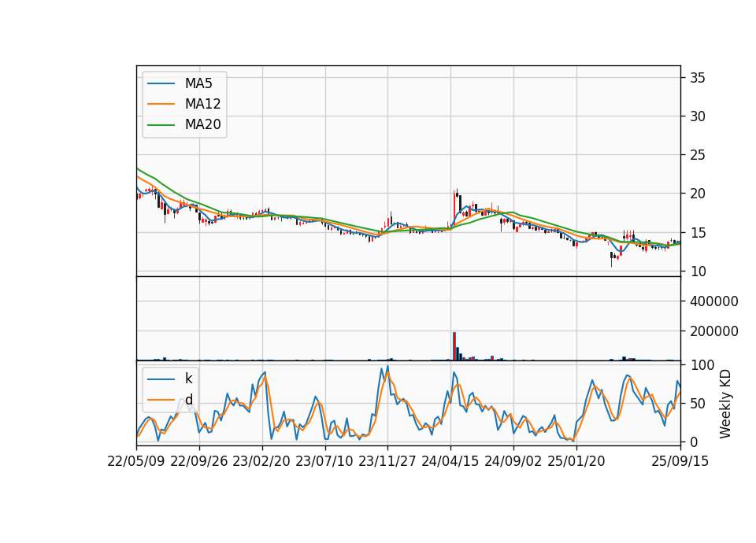The height and width of the screenshot is (543, 756).
Task: Click the green MA20 legend line sample
Action: coord(161,125)
